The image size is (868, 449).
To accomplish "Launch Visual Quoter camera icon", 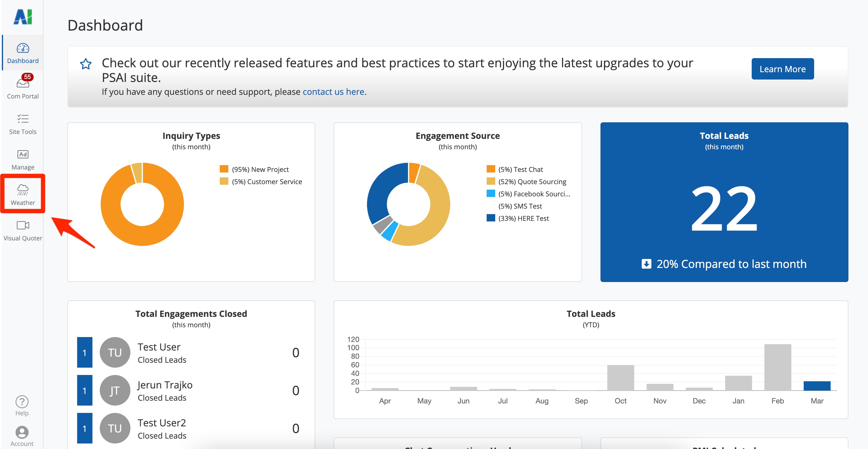I will pos(23,225).
